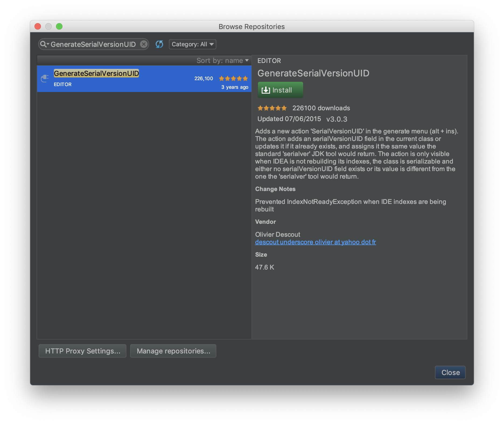Screen dimensions: 504x425
Task: Click the 47.6 K size value
Action: point(265,267)
